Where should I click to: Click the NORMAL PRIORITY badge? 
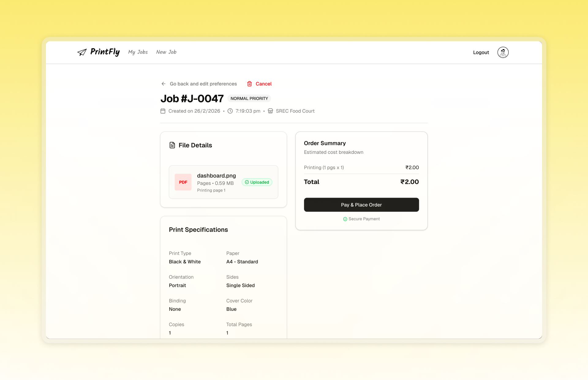point(249,98)
